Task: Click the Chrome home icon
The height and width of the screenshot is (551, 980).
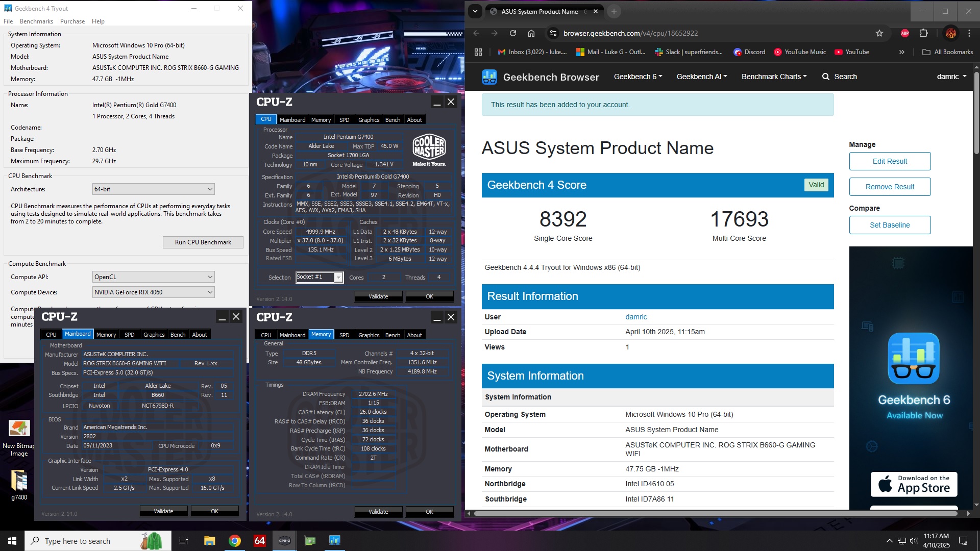Action: point(531,33)
